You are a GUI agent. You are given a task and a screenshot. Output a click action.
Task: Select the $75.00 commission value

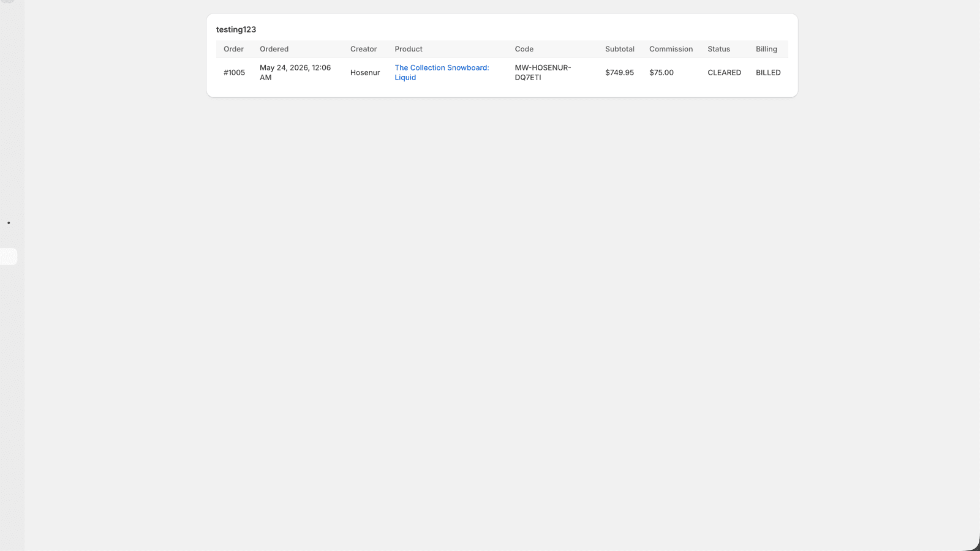click(x=661, y=72)
